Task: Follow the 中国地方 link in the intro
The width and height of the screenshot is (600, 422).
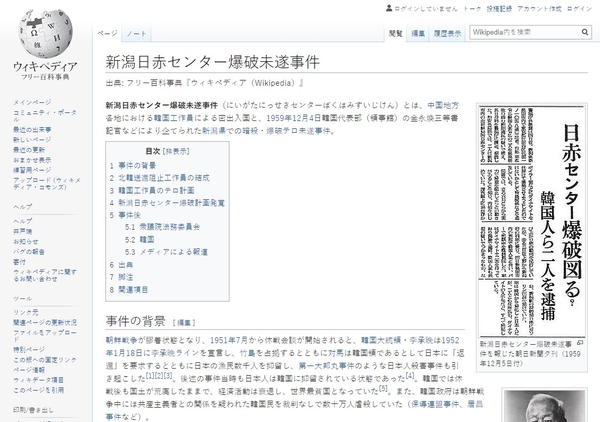Action: [x=443, y=105]
